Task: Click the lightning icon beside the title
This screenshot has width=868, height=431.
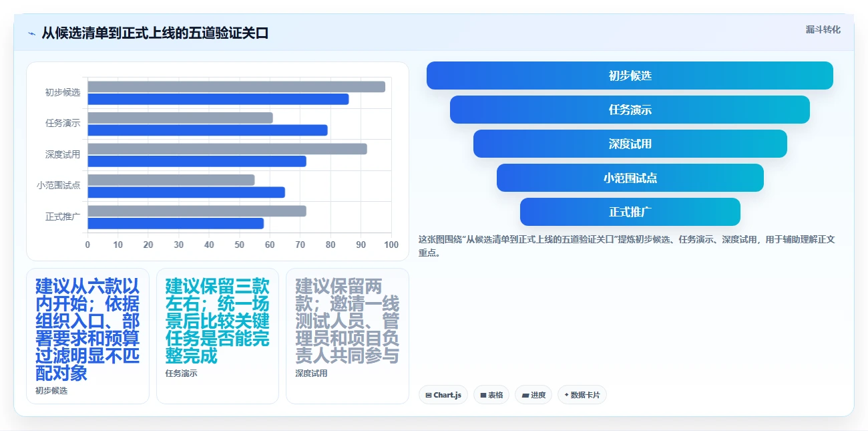Action: [32, 33]
